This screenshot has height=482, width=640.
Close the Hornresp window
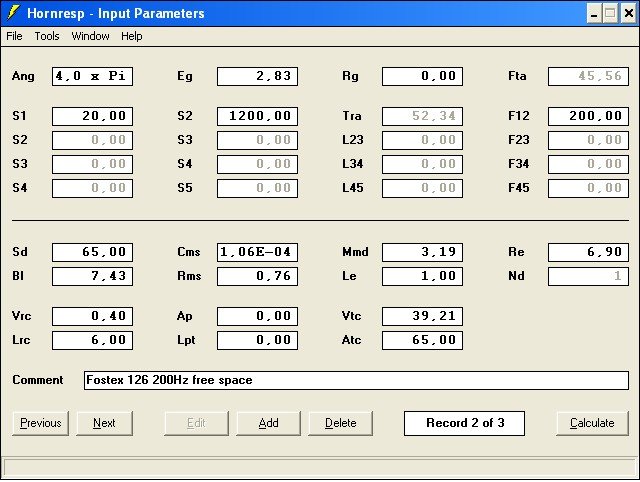[x=627, y=14]
